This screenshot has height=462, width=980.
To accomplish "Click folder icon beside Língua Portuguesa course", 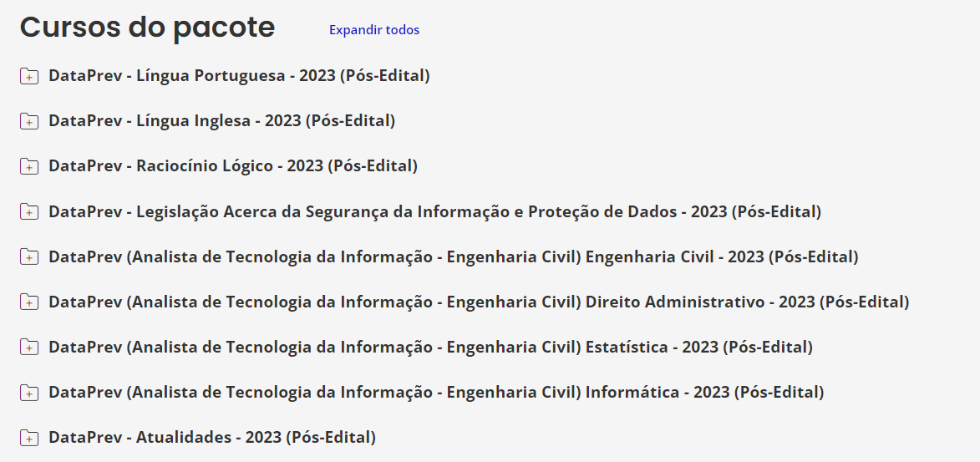I will 29,76.
